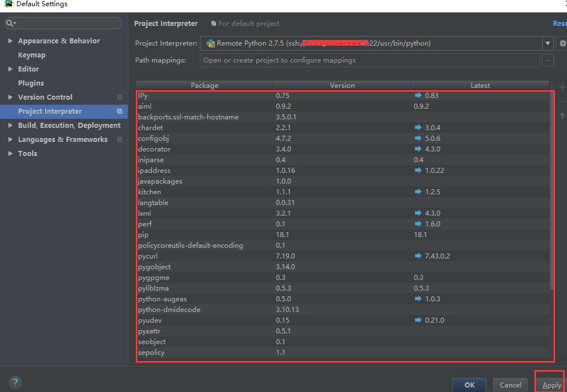
Task: Click the search magnifier icon in settings
Action: (10, 23)
